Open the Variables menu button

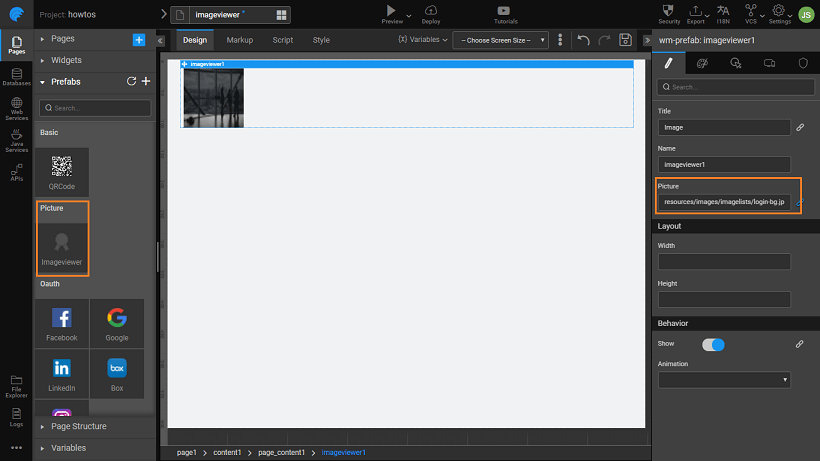click(423, 40)
